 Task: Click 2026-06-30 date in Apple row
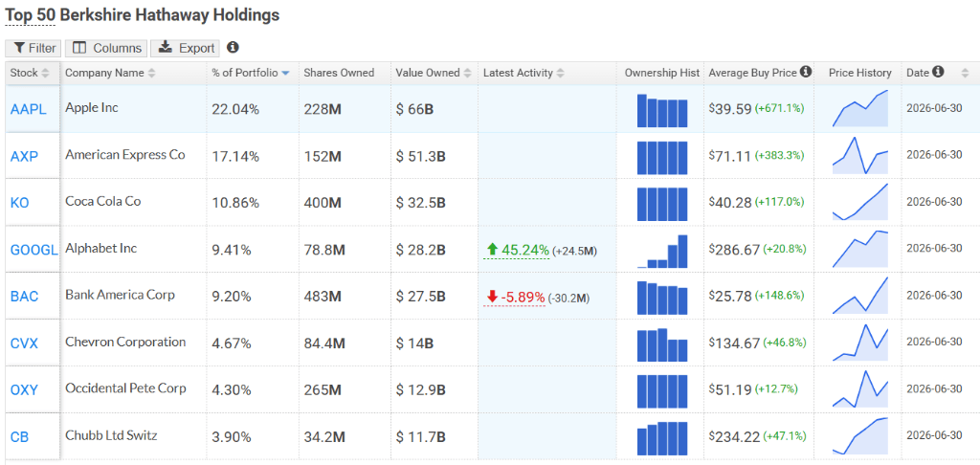click(x=934, y=108)
